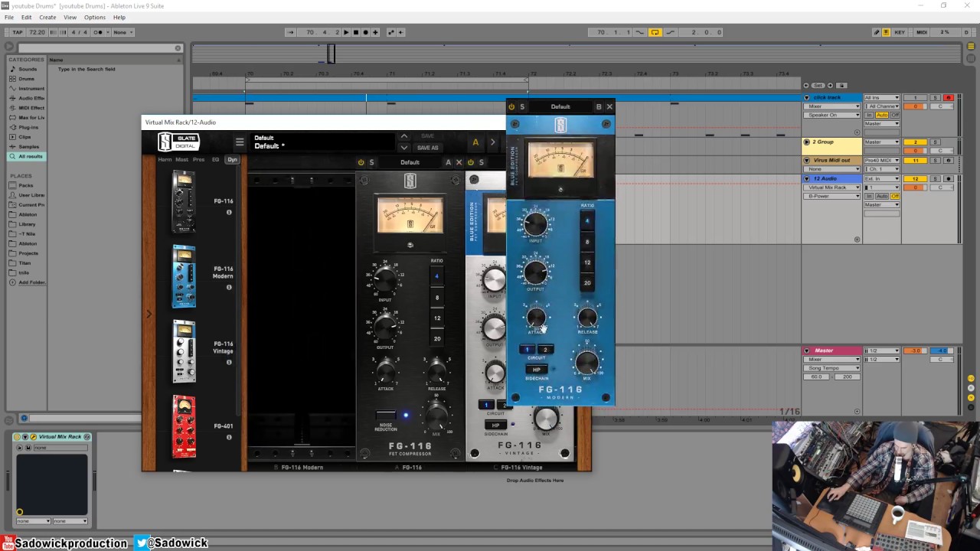Select Plug-ins category in browser

27,127
